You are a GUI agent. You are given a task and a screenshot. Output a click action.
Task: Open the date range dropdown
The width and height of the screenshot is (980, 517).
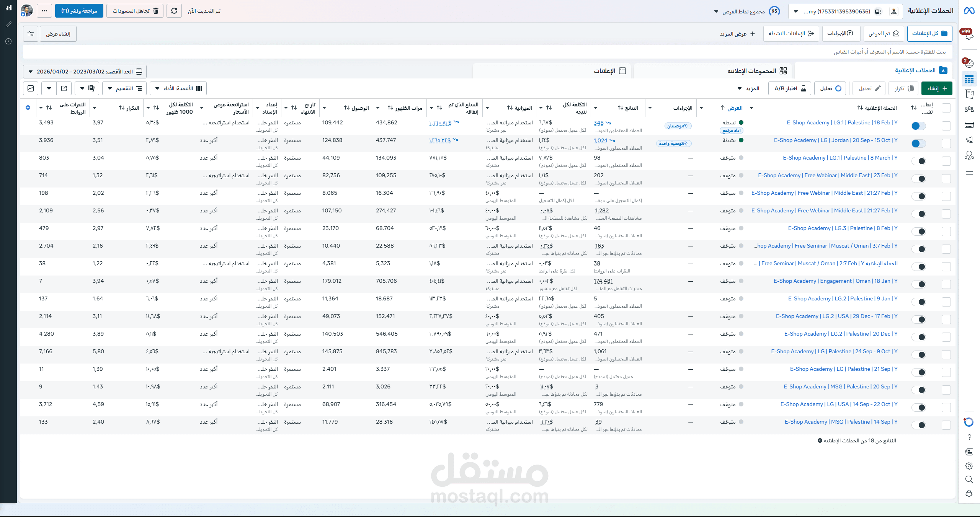pyautogui.click(x=85, y=72)
